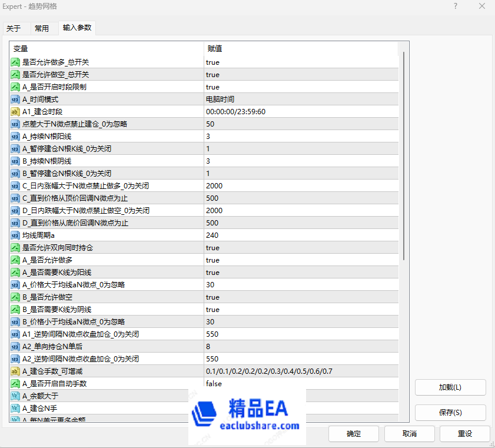Click the integer icon beside A_时间模式
This screenshot has height=448, width=495.
15,99
